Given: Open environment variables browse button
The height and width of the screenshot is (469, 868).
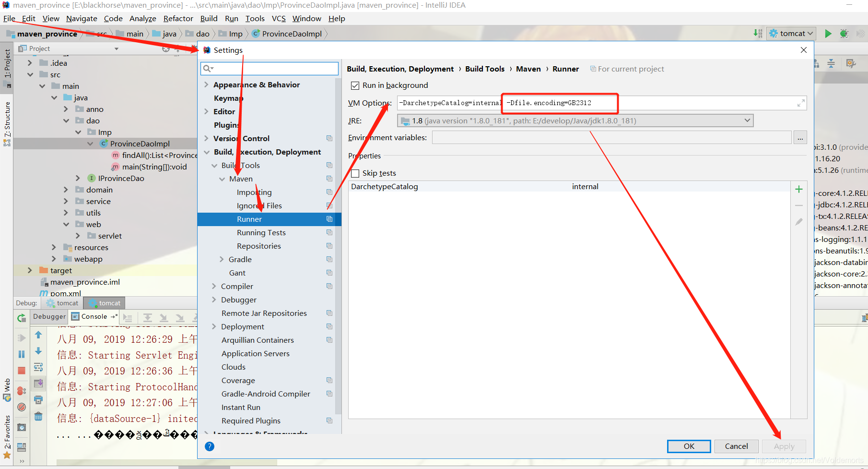Looking at the screenshot, I should [800, 138].
